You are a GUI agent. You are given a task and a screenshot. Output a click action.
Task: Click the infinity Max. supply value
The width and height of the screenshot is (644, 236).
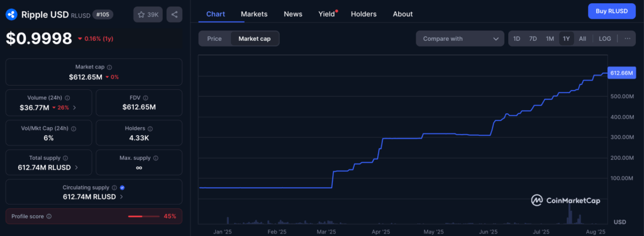[139, 168]
